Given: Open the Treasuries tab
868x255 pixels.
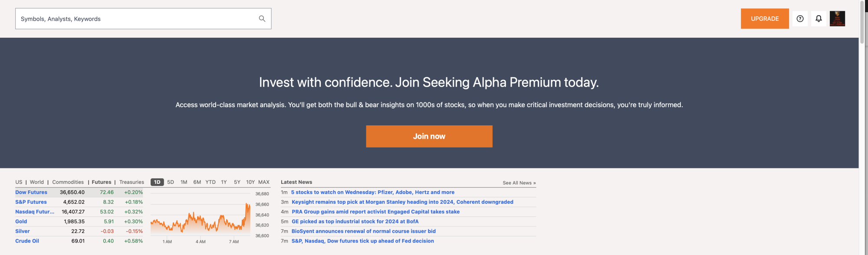Looking at the screenshot, I should point(132,182).
